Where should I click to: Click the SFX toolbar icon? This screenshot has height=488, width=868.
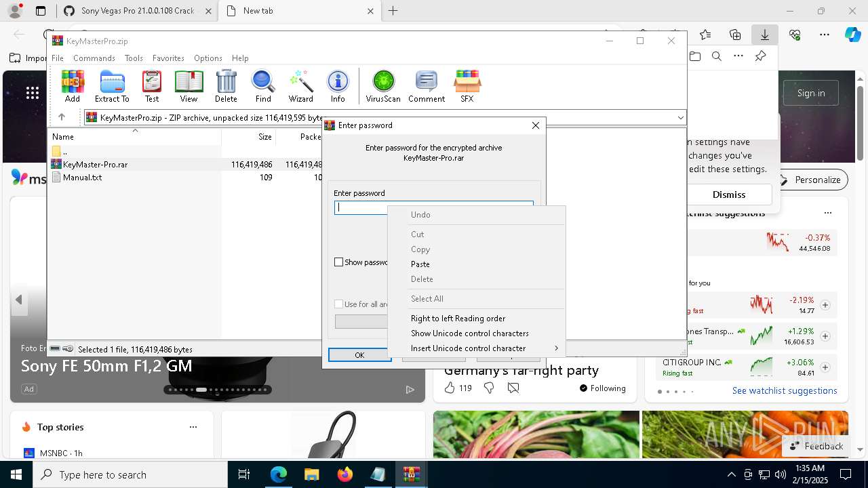click(467, 86)
